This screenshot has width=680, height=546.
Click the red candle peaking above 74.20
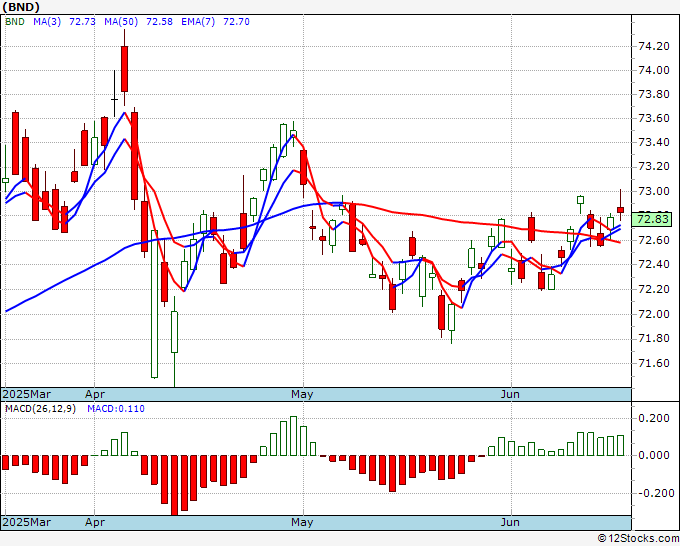click(x=124, y=69)
